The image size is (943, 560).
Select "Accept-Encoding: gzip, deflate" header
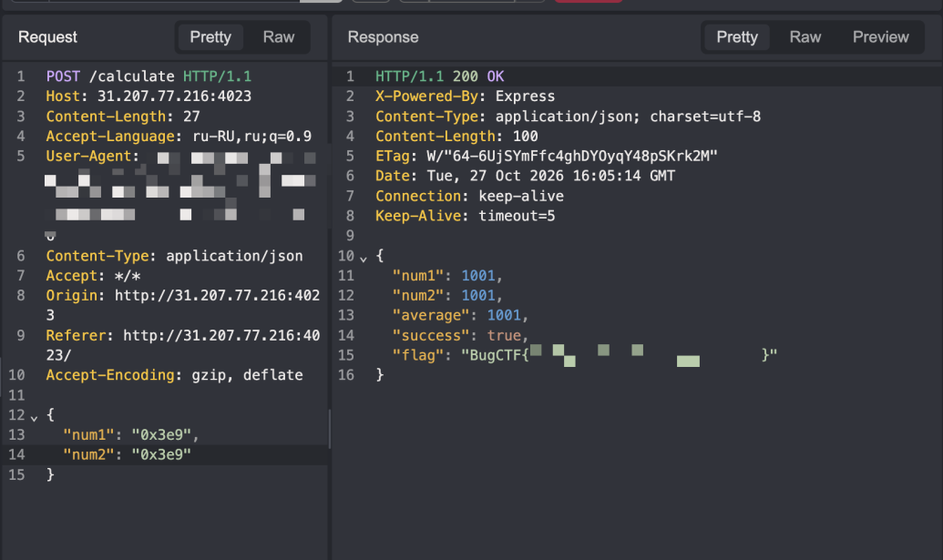174,374
